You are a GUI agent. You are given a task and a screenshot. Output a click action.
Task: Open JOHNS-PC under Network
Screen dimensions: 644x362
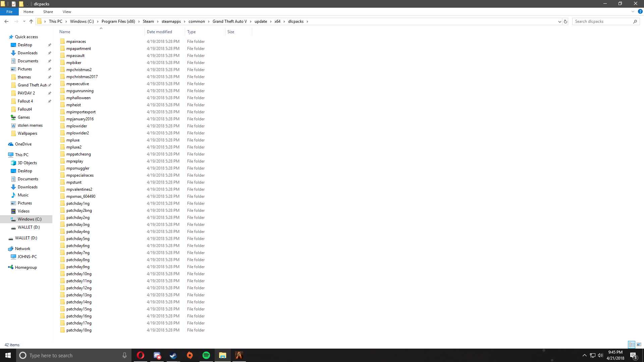[x=27, y=257]
